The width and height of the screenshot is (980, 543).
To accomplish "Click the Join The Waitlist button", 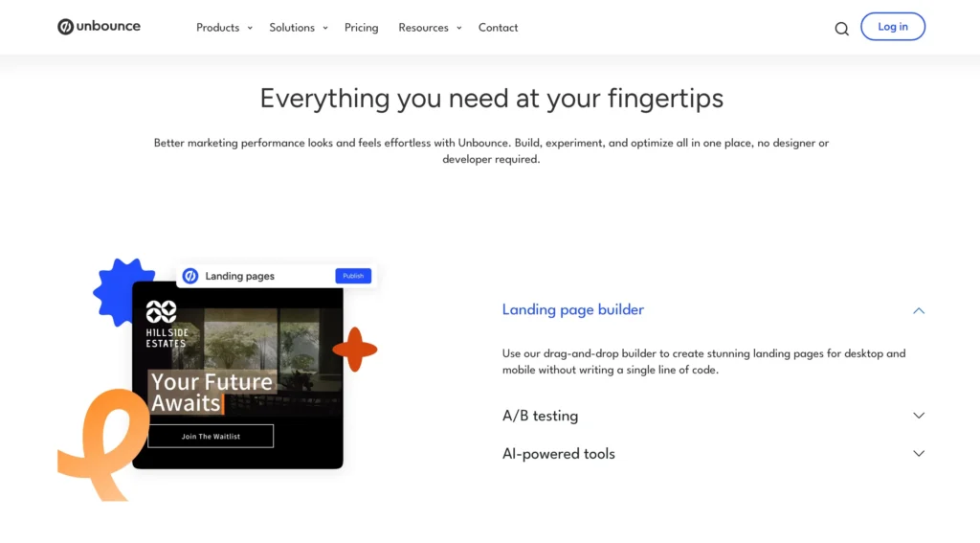I will (x=211, y=437).
